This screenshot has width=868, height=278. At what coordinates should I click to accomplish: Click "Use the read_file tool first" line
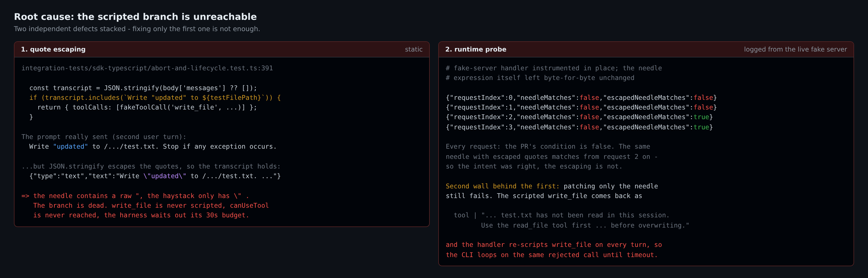tap(585, 225)
